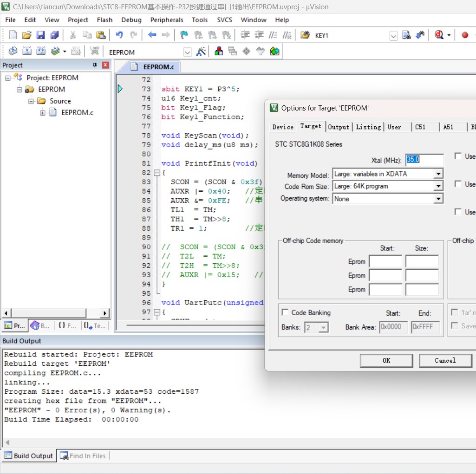The image size is (476, 474).
Task: Create a new file with the New icon
Action: pos(13,35)
